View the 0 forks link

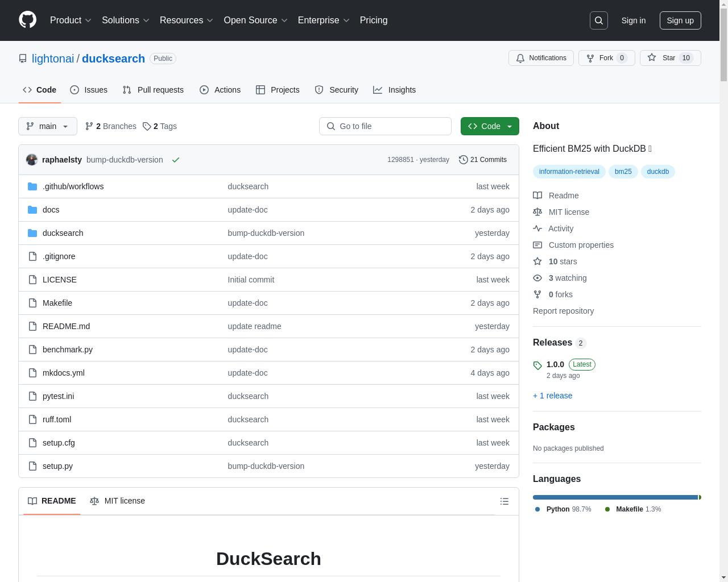[553, 294]
